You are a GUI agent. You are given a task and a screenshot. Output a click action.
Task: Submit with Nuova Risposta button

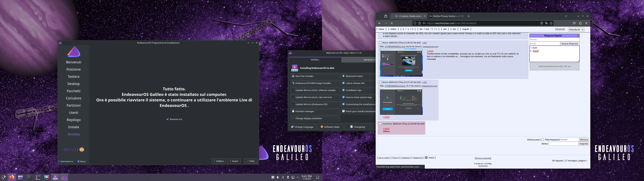[x=570, y=44]
